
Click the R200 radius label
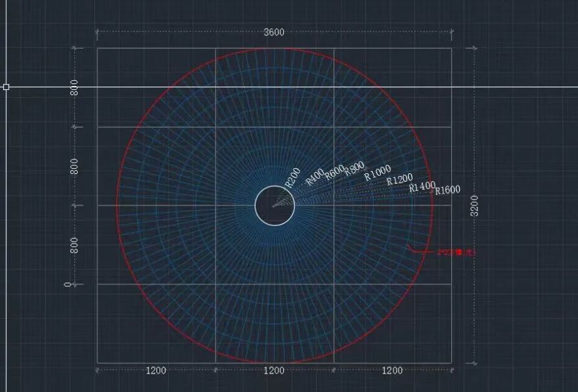click(x=292, y=177)
